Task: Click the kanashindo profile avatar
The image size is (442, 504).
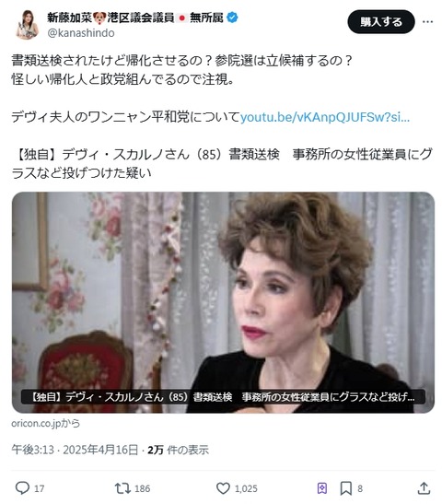Action: coord(27,25)
